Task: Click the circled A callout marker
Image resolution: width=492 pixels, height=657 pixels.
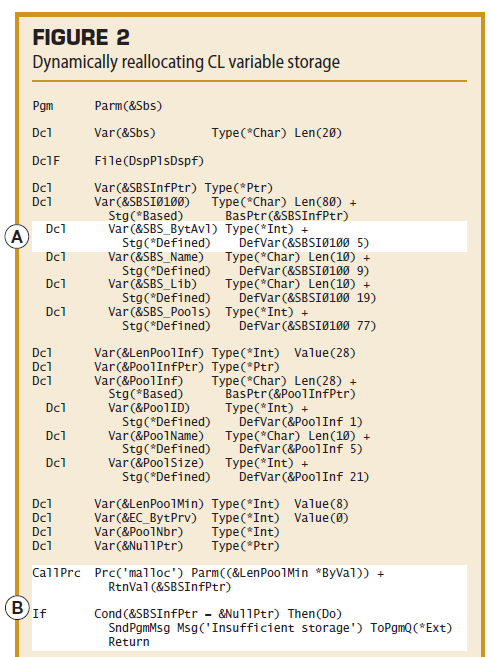Action: click(17, 237)
